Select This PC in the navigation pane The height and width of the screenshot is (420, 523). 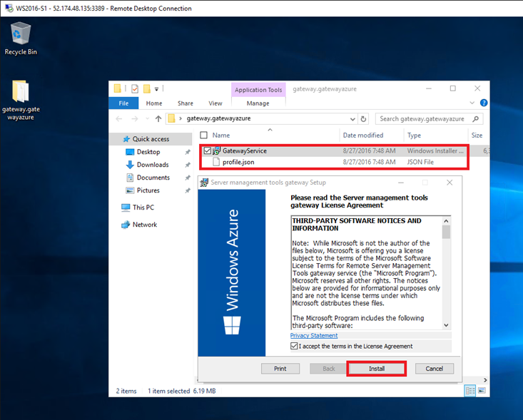(x=143, y=208)
